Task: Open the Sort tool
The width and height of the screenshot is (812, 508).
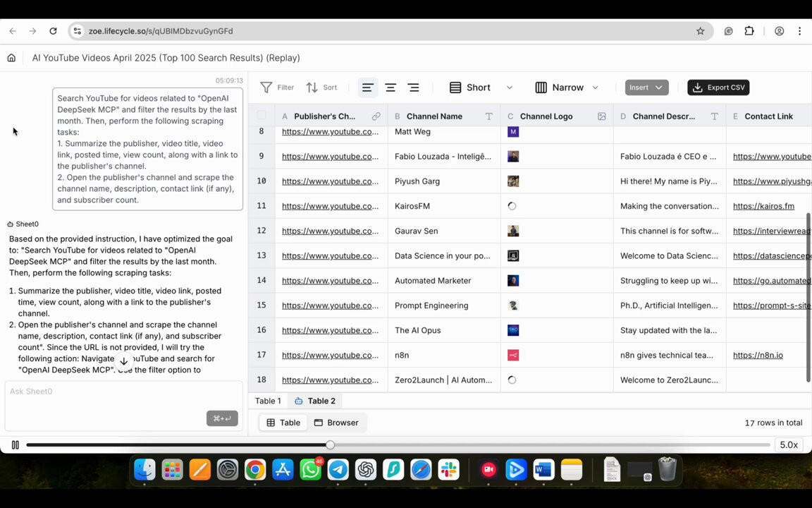Action: coord(321,87)
